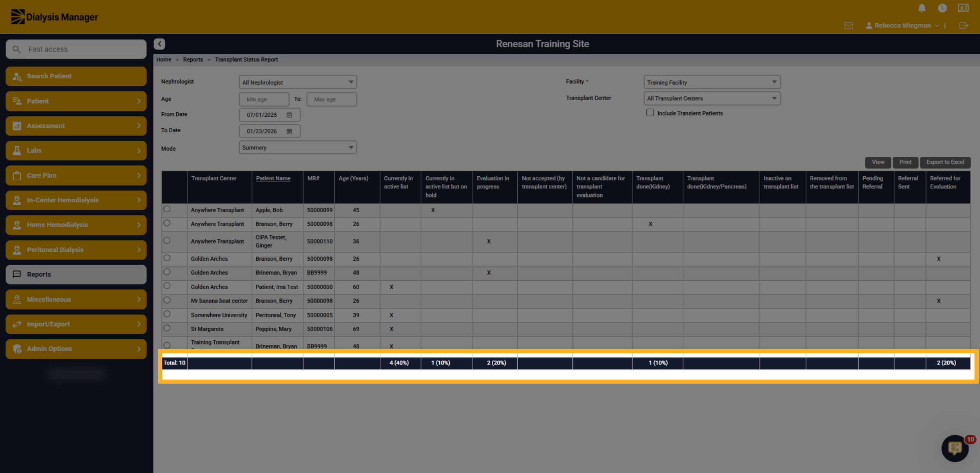
Task: Open the Mode dropdown showing Summary
Action: click(298, 147)
